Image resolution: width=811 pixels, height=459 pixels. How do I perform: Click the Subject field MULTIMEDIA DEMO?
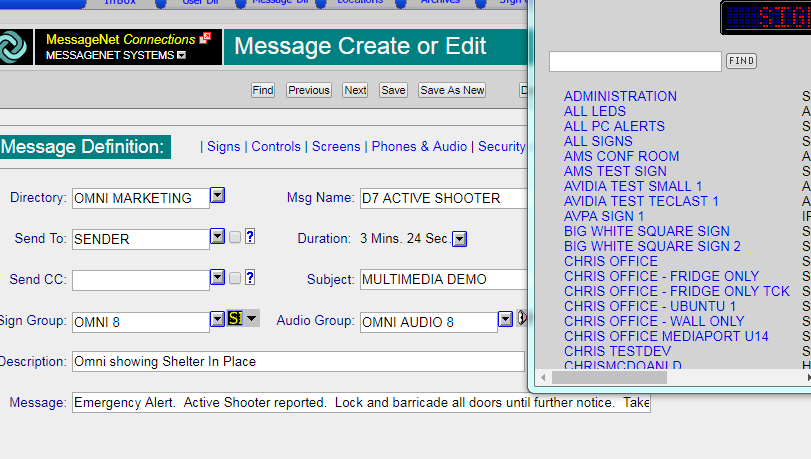(x=444, y=279)
